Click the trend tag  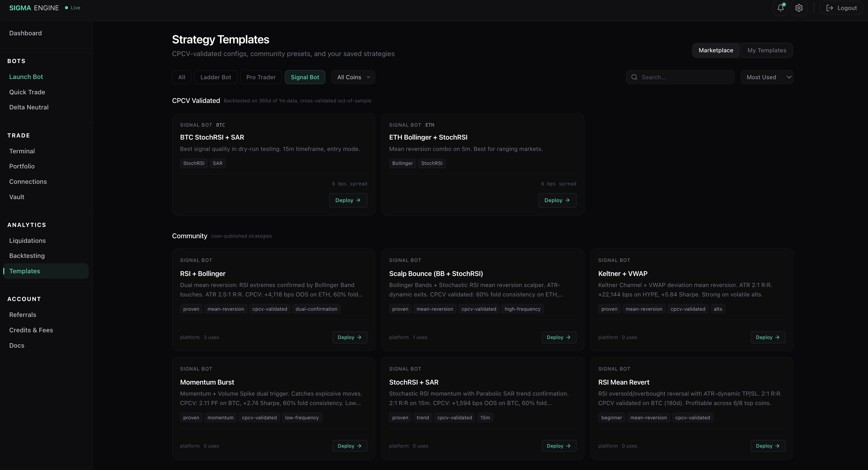(x=423, y=417)
